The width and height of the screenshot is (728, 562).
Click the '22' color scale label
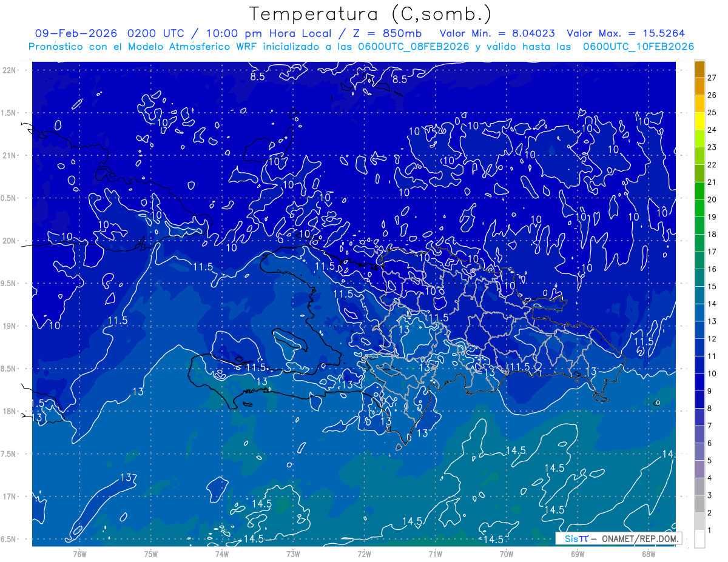click(712, 165)
